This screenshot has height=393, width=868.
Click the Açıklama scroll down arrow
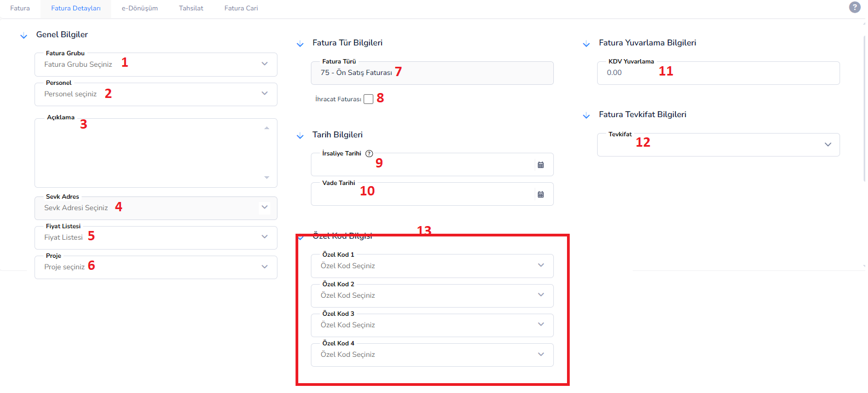click(x=267, y=177)
